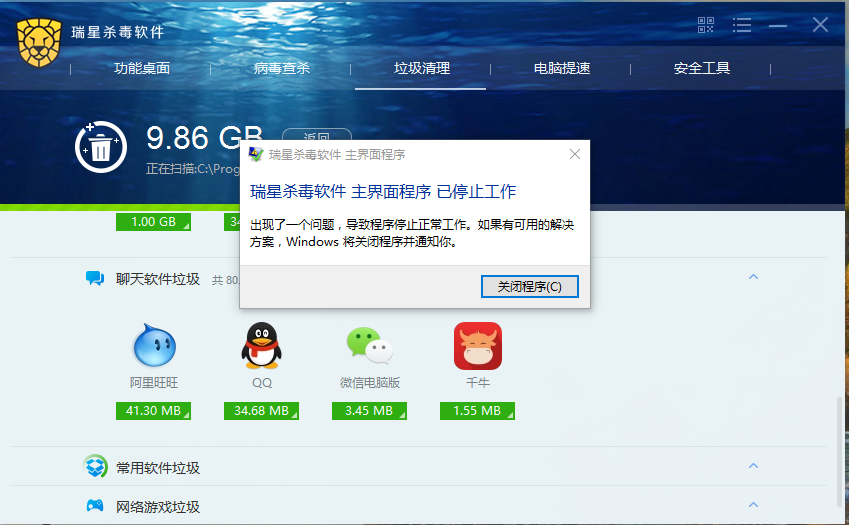The image size is (849, 525).
Task: Click the 常用软件垃圾 section heading
Action: click(158, 468)
